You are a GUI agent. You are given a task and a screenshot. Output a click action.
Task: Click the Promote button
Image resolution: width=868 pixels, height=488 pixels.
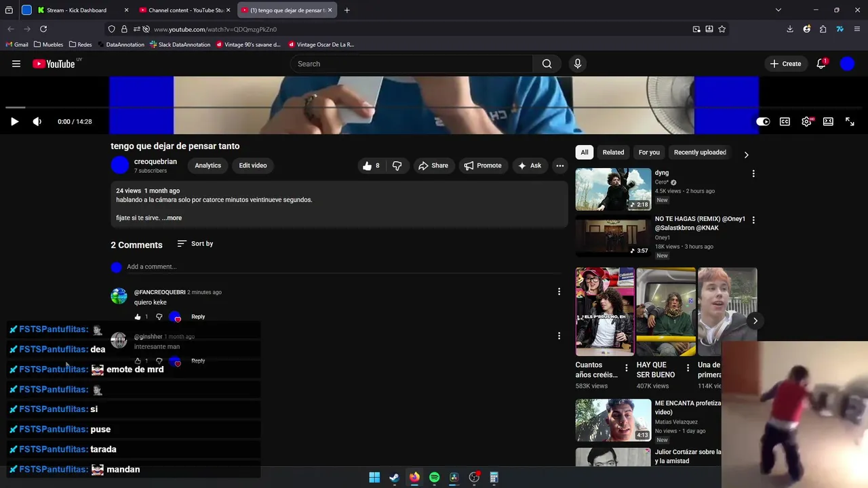(x=482, y=165)
